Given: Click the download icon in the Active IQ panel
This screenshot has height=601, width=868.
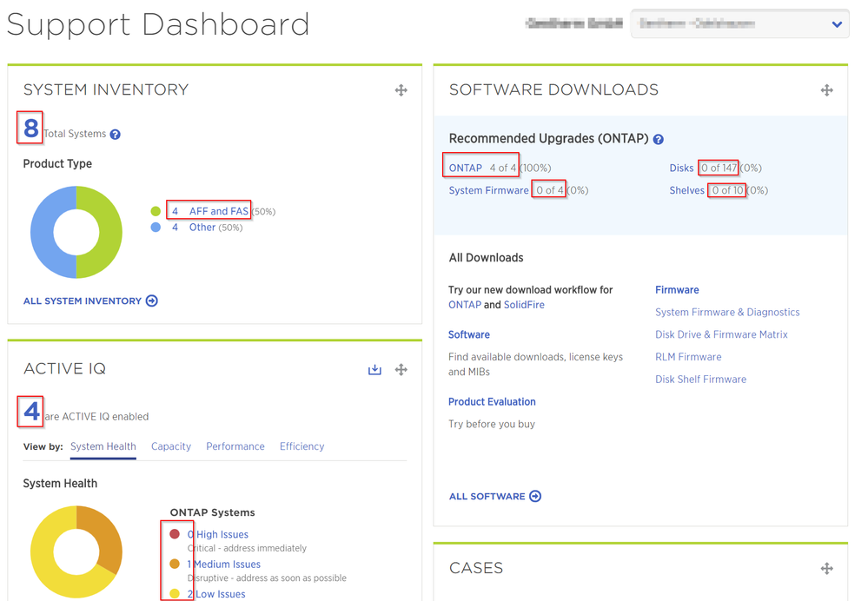Looking at the screenshot, I should click(374, 369).
